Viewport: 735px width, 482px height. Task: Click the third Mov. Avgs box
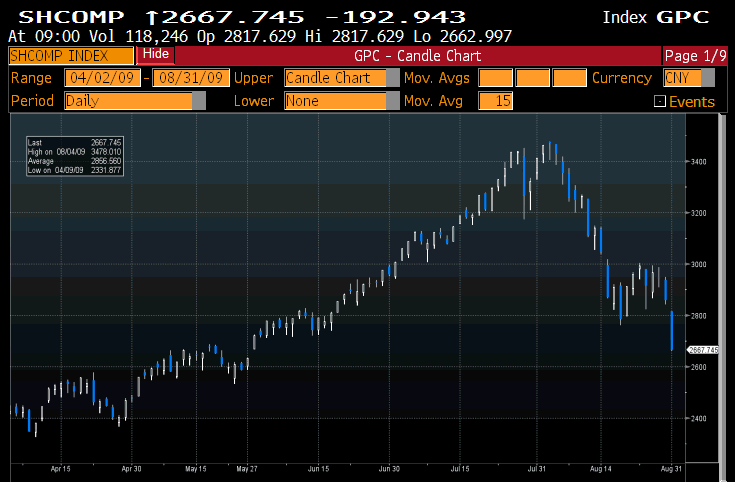pos(569,78)
